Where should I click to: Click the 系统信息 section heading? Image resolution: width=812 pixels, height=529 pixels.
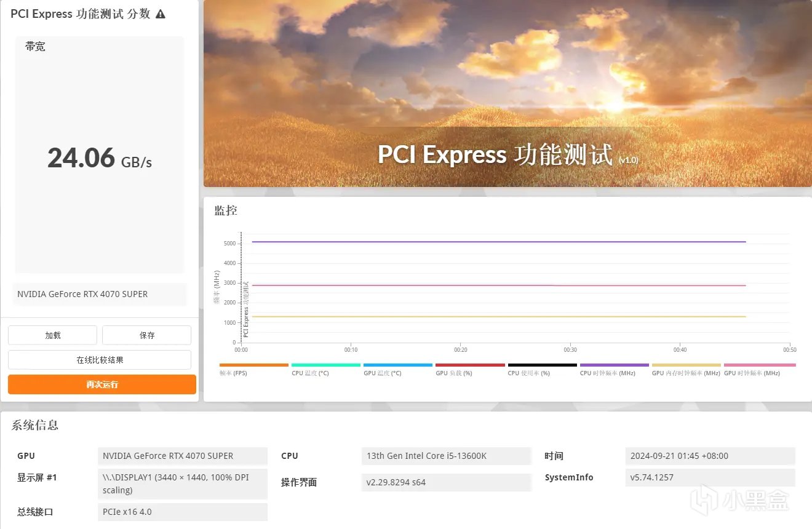[35, 425]
